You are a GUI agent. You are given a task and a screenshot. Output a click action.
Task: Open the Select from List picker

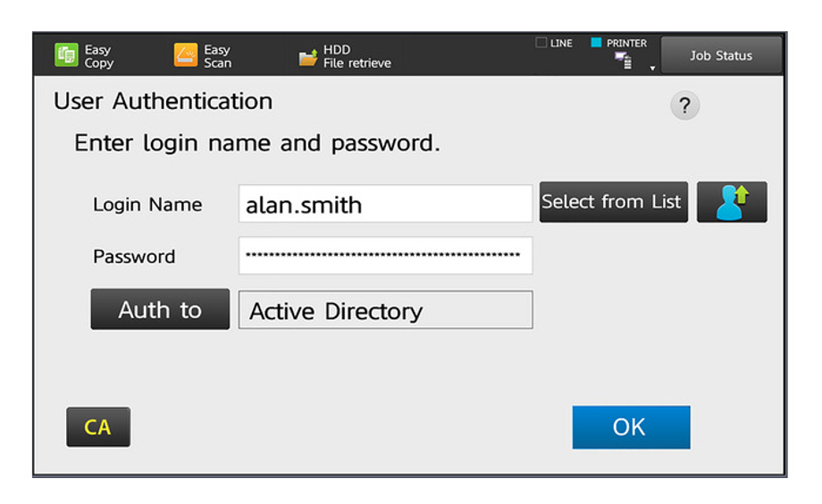pos(613,202)
